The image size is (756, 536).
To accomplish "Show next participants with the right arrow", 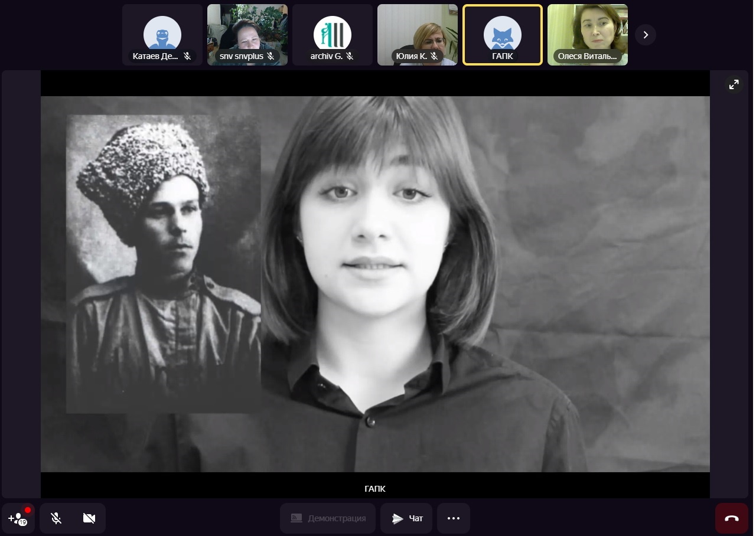I will click(x=645, y=35).
